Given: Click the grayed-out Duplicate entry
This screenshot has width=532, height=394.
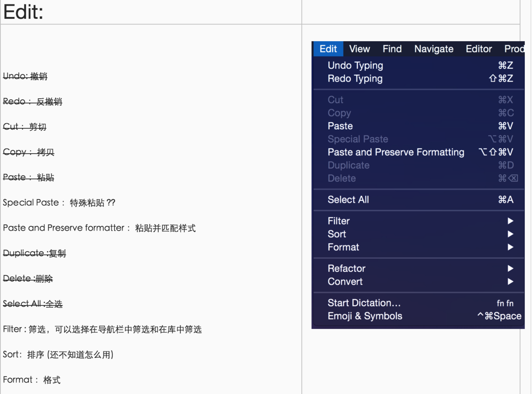Looking at the screenshot, I should 418,165.
